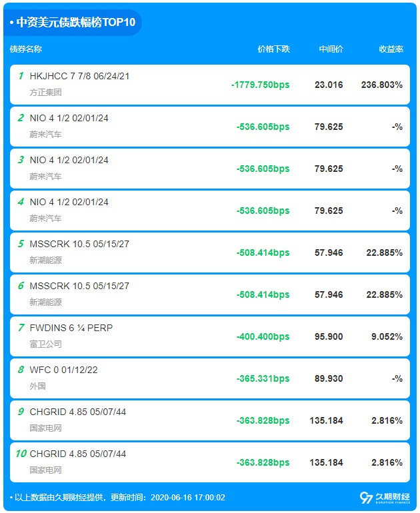Click the 富卫公司 issuer label

[x=45, y=344]
